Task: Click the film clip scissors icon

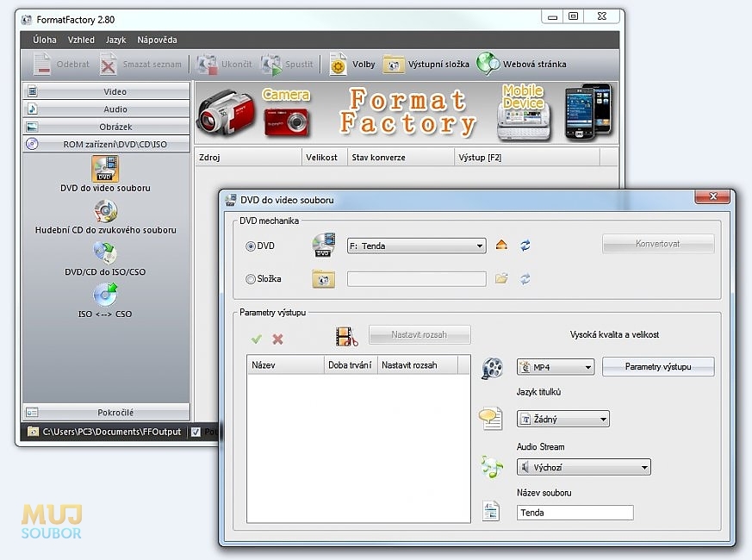Action: [x=347, y=336]
